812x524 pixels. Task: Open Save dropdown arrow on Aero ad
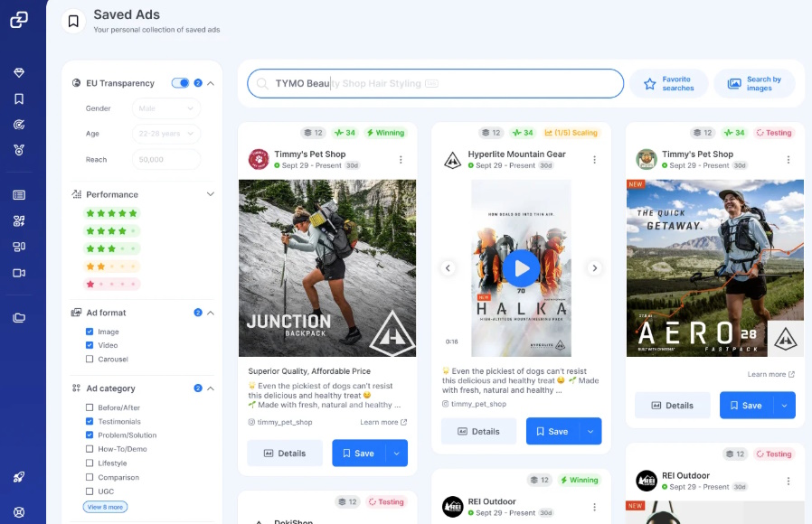tap(785, 406)
